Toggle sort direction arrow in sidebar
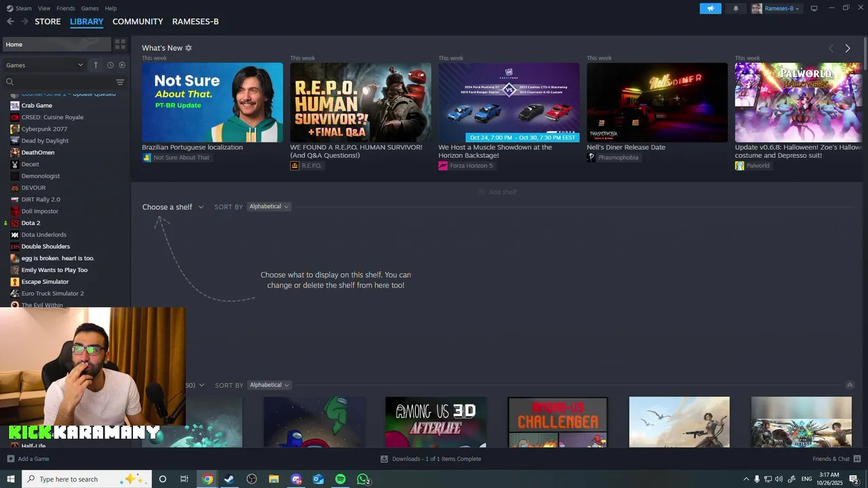 pos(96,65)
